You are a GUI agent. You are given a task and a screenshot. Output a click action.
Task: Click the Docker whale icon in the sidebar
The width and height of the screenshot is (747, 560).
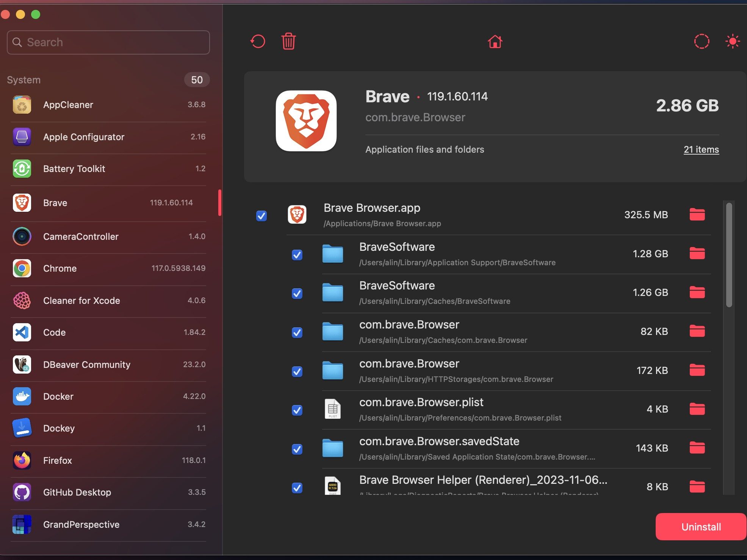(x=22, y=396)
